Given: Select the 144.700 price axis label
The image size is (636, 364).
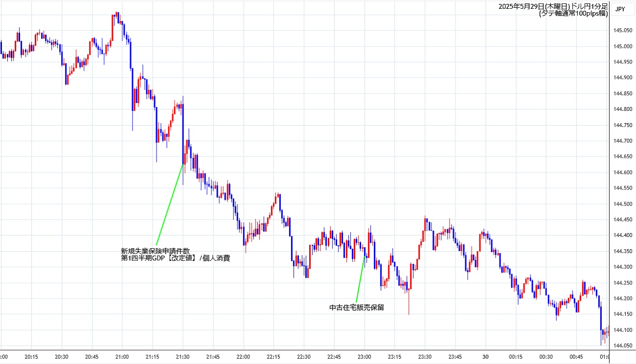Looking at the screenshot, I should coord(622,141).
